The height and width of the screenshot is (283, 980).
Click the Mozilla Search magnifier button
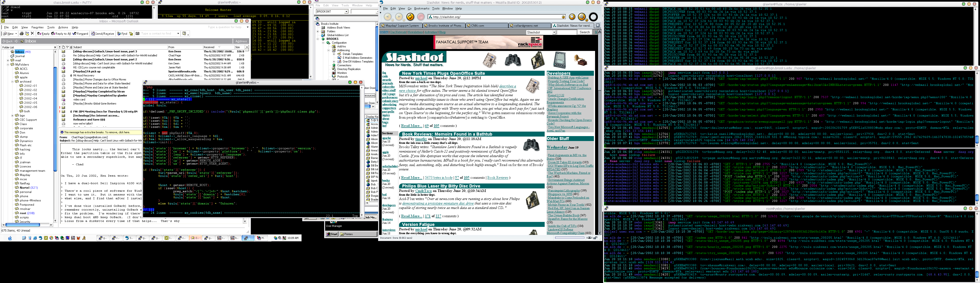point(572,17)
